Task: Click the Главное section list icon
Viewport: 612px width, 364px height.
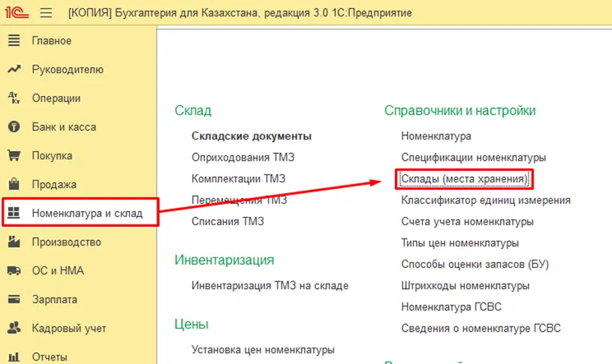Action: pos(14,41)
